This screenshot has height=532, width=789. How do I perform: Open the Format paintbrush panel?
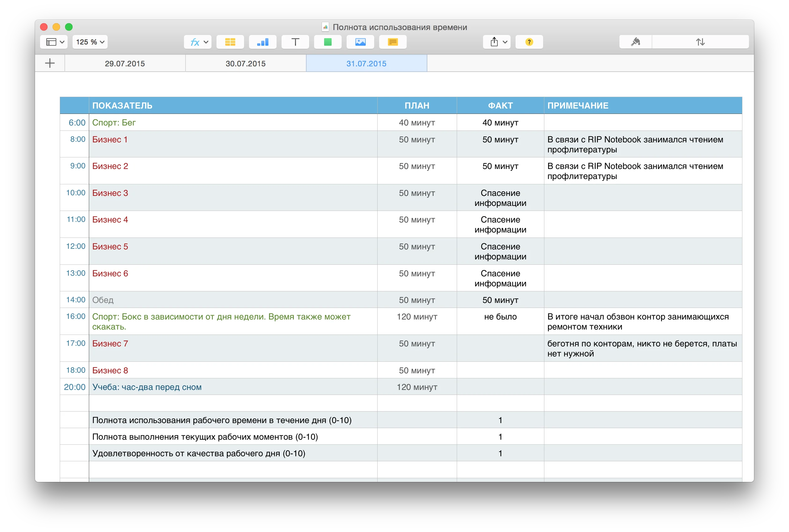pyautogui.click(x=635, y=42)
